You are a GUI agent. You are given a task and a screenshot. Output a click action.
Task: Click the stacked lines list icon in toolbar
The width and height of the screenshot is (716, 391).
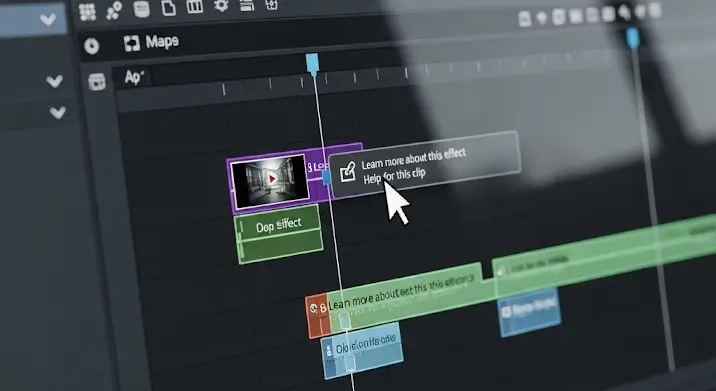pyautogui.click(x=247, y=5)
